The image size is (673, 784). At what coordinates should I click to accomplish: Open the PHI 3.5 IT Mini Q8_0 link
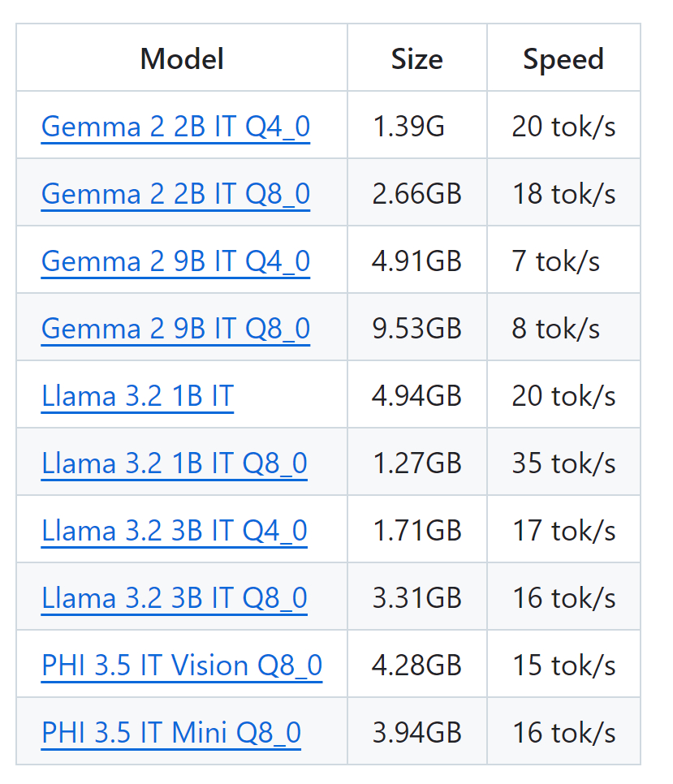coord(171,733)
